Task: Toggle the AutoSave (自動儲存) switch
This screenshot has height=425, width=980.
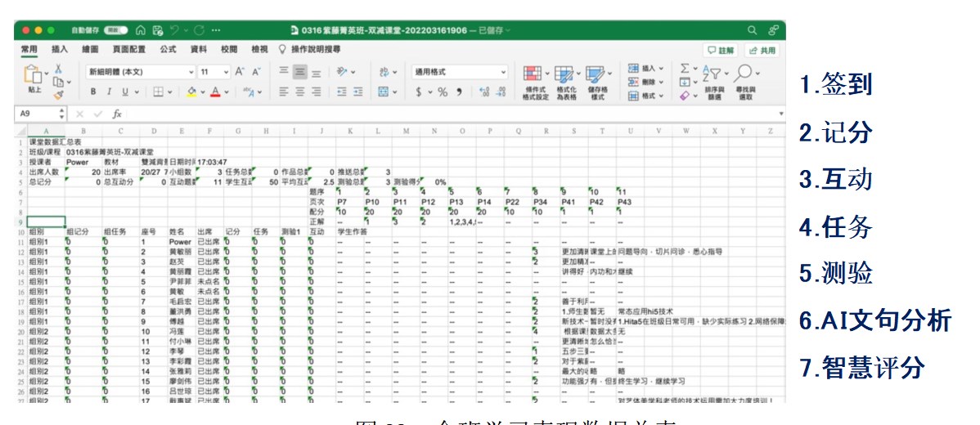Action: click(x=115, y=30)
